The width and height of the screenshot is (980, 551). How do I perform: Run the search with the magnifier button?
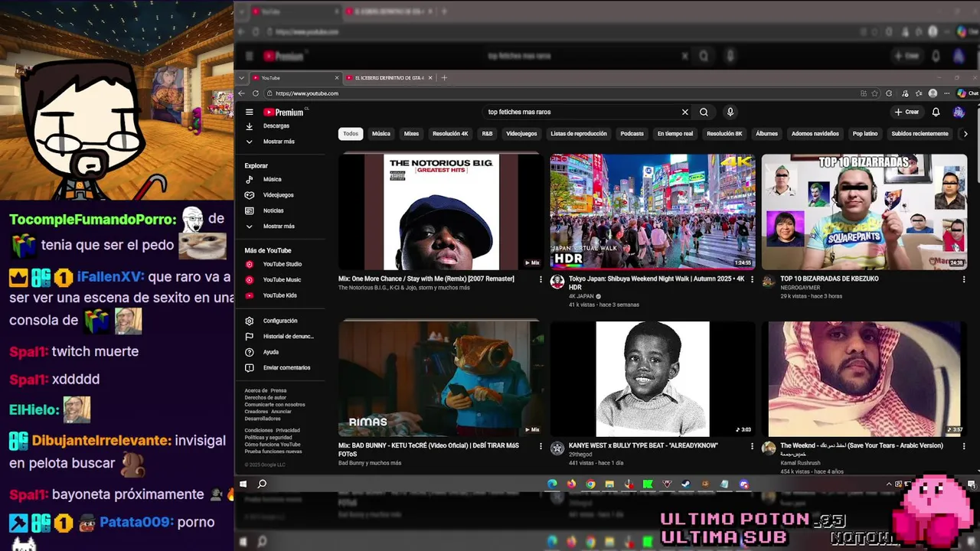click(704, 112)
